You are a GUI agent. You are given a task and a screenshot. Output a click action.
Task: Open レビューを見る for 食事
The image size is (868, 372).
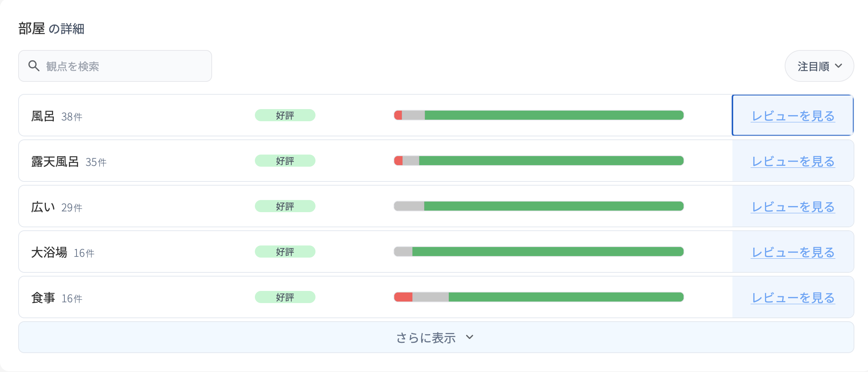point(793,298)
